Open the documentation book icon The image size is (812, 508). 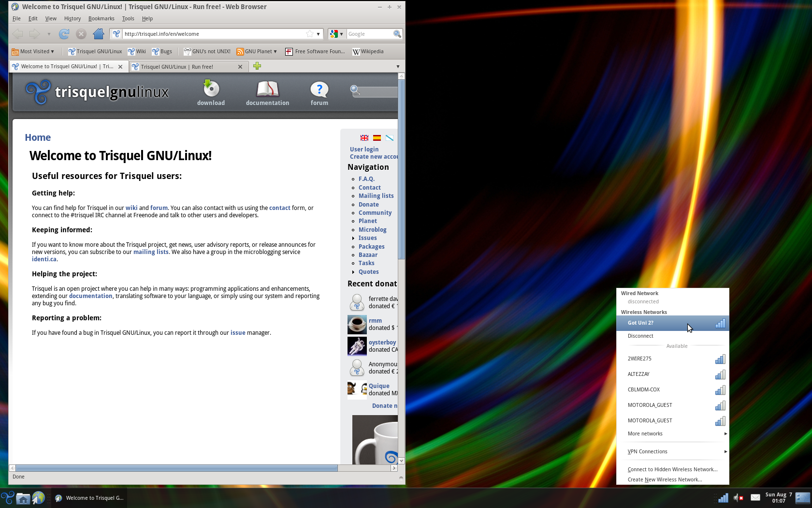267,89
